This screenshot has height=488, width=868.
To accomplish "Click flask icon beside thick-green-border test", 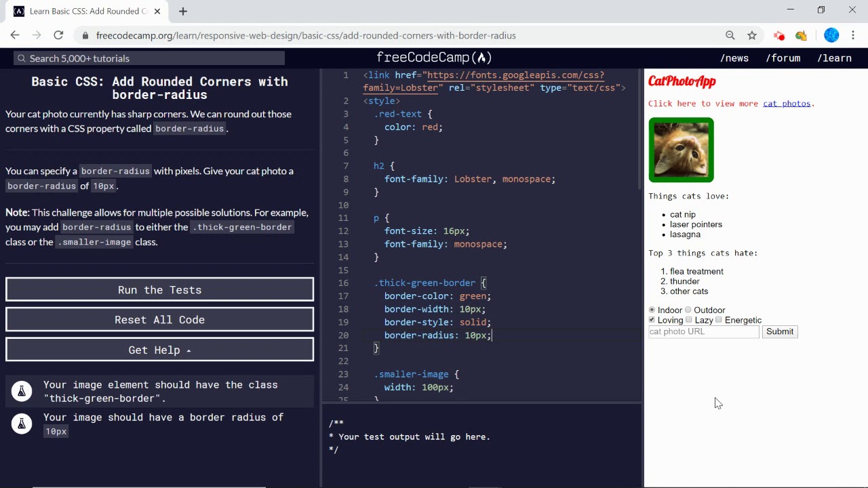I will click(x=22, y=391).
